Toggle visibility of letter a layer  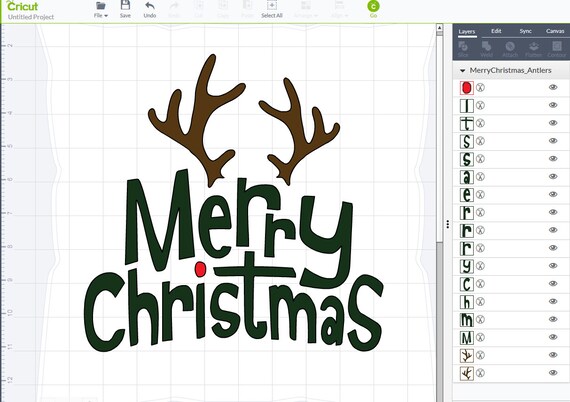click(x=553, y=176)
